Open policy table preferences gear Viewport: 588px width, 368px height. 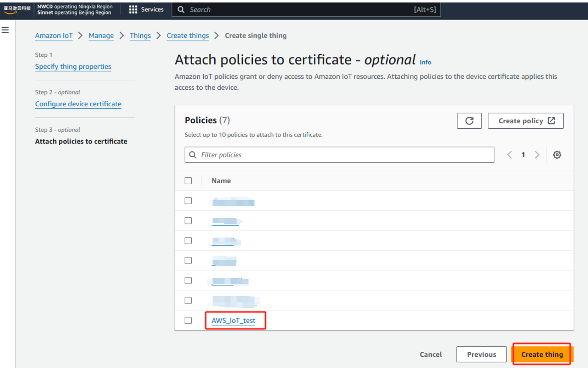[x=557, y=155]
